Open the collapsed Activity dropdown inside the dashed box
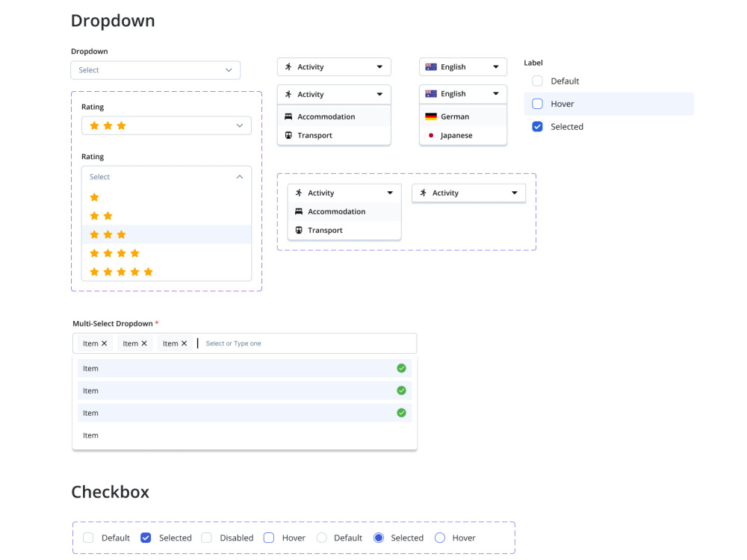Screen dimensions: 747x560 468,193
